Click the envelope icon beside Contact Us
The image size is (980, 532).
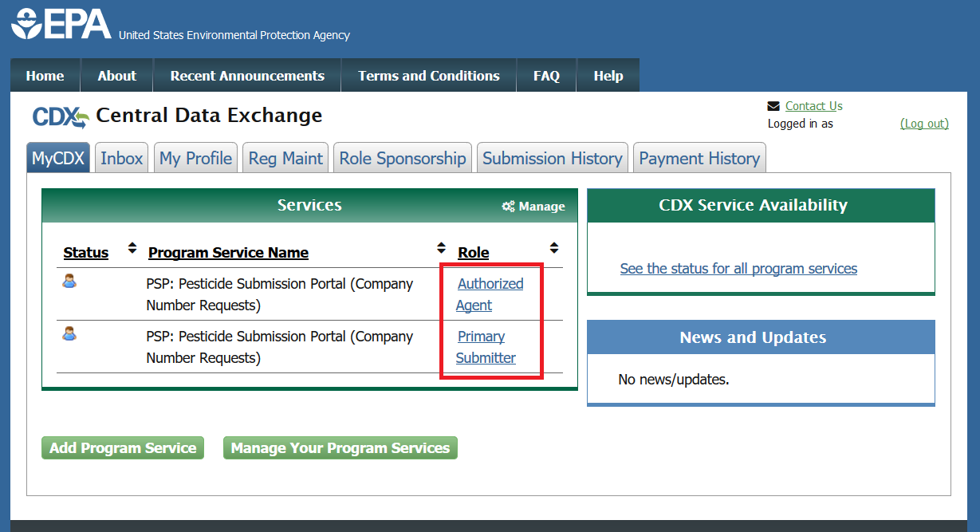pyautogui.click(x=773, y=106)
